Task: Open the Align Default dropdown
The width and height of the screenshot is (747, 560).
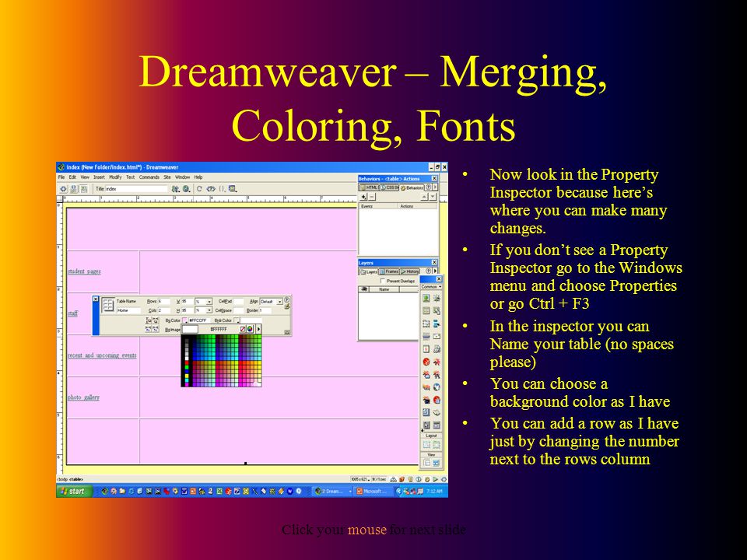Action: 279,302
